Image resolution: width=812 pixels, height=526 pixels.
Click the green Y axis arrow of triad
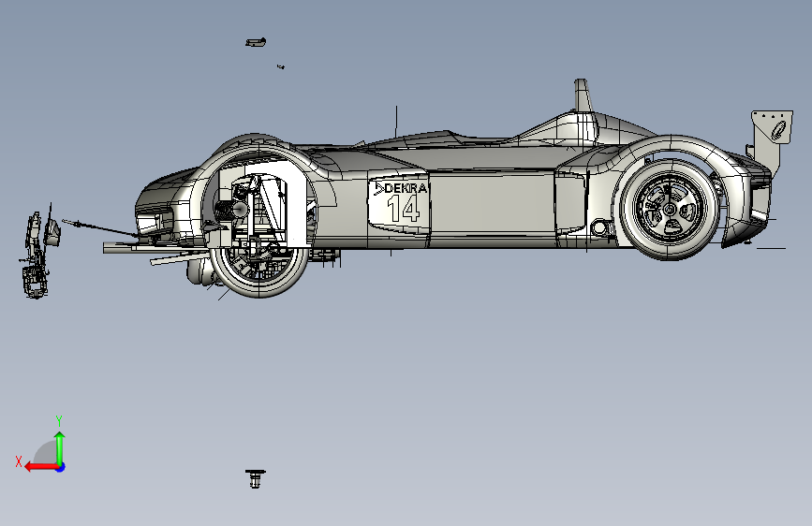60,448
